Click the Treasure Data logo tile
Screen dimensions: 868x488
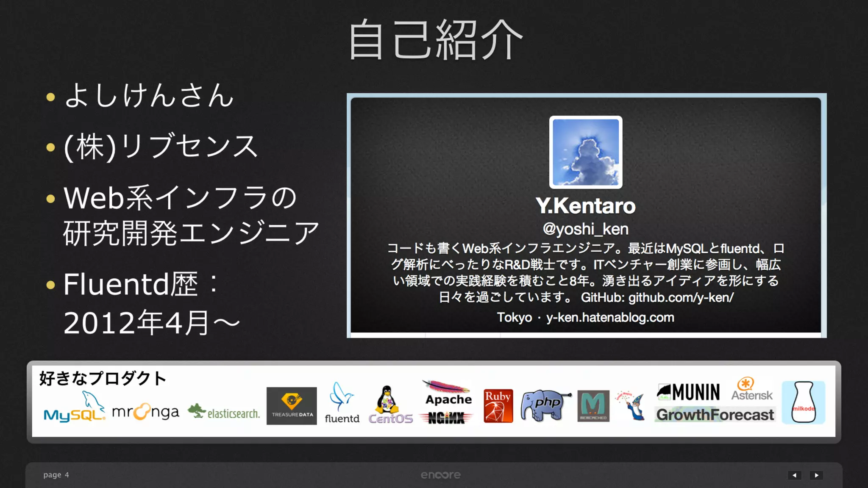(292, 406)
